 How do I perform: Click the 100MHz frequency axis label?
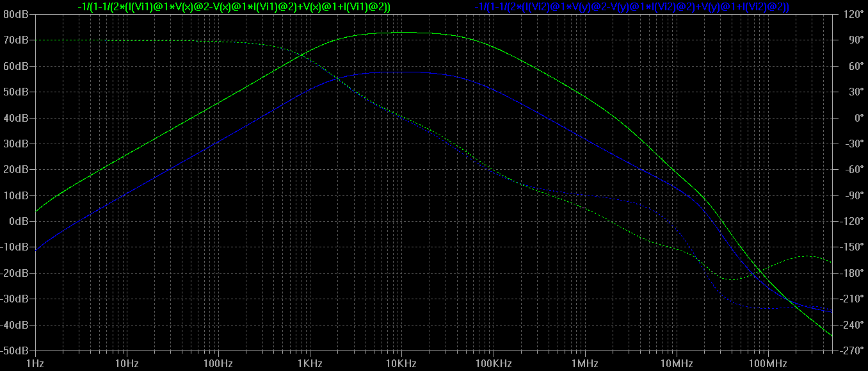pos(768,363)
